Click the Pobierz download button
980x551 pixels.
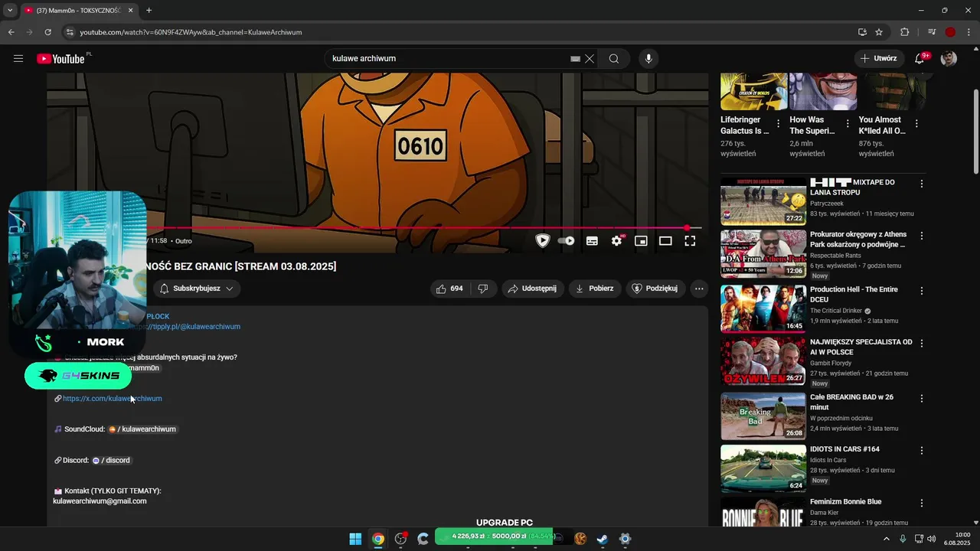pos(594,289)
